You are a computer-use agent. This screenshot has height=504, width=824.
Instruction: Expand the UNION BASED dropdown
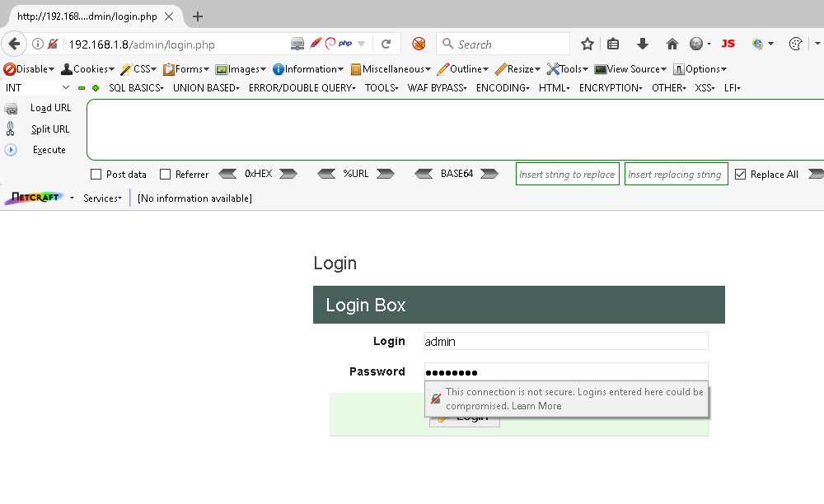coord(206,87)
